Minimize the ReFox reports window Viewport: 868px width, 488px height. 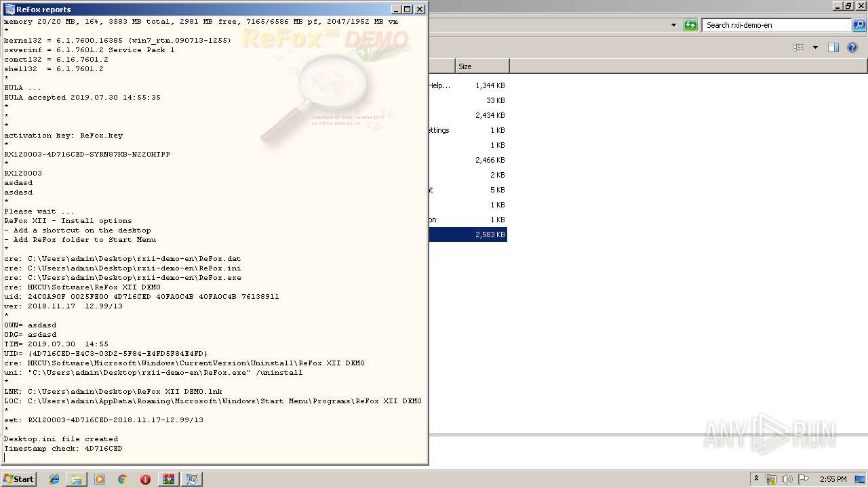tap(396, 9)
